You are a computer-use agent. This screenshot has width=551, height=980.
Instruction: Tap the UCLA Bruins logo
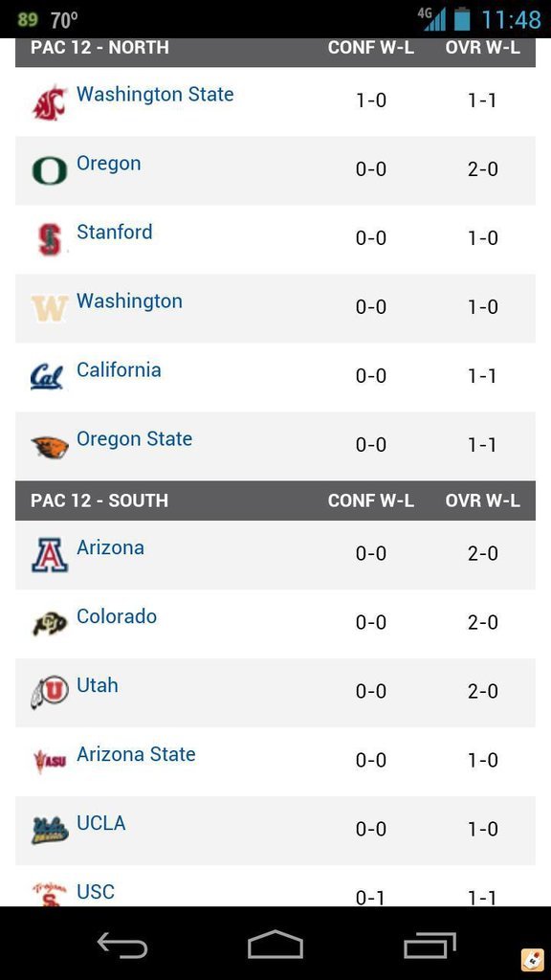50,831
